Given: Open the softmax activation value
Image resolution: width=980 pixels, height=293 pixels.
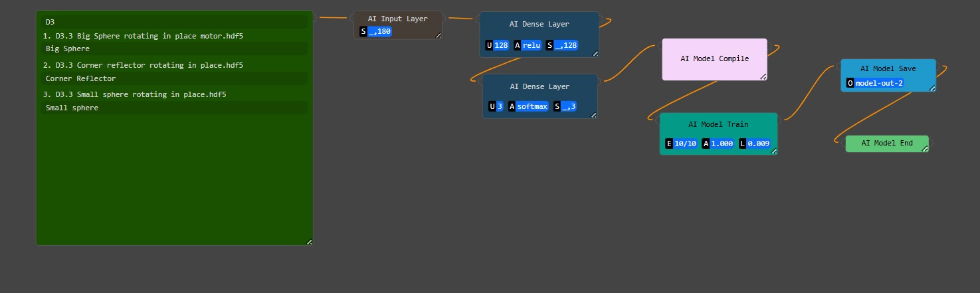Looking at the screenshot, I should (x=532, y=106).
